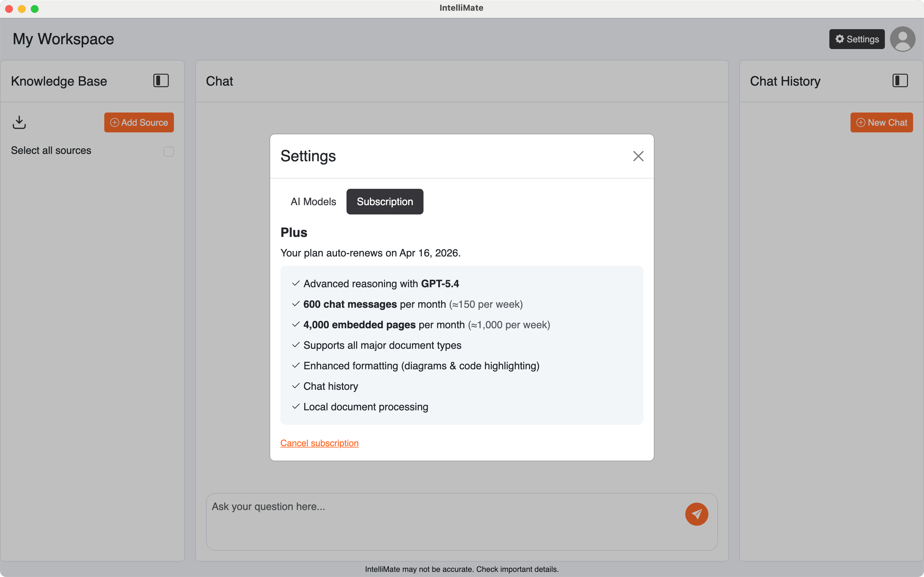Image resolution: width=924 pixels, height=577 pixels.
Task: Click the IntelliMate title bar
Action: (462, 8)
